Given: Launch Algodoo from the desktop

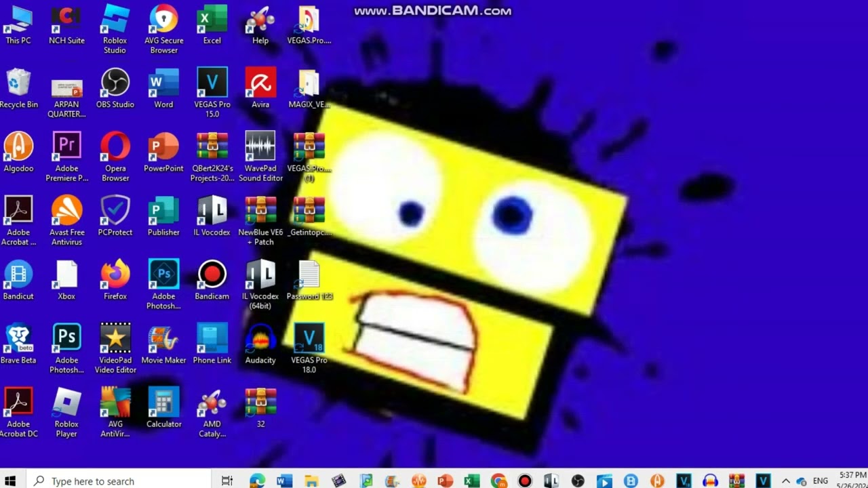Looking at the screenshot, I should pyautogui.click(x=18, y=152).
